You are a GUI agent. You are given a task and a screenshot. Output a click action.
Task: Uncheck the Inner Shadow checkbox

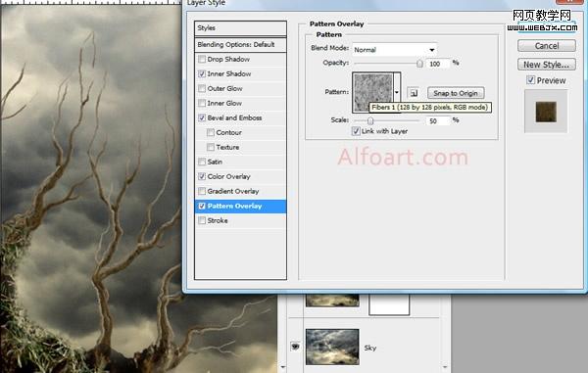[202, 73]
